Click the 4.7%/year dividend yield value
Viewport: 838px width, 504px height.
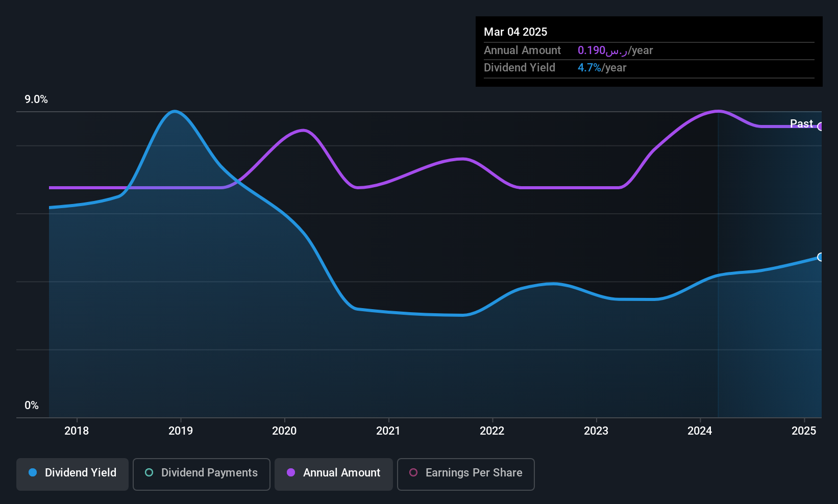click(602, 68)
